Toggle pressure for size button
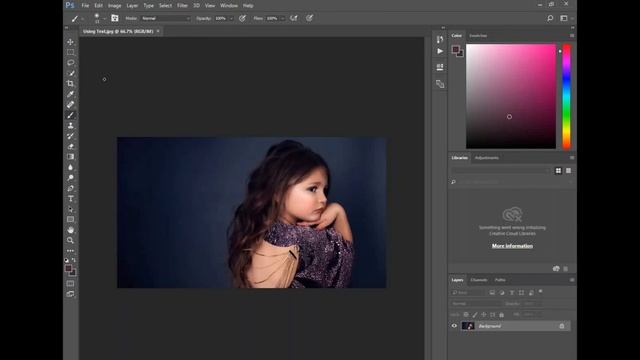 (x=309, y=18)
